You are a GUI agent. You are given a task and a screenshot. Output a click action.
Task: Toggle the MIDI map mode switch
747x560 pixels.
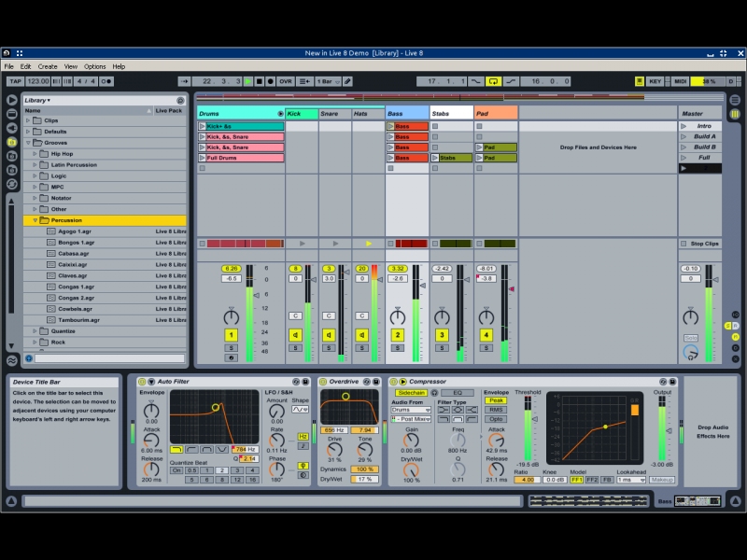(x=680, y=81)
